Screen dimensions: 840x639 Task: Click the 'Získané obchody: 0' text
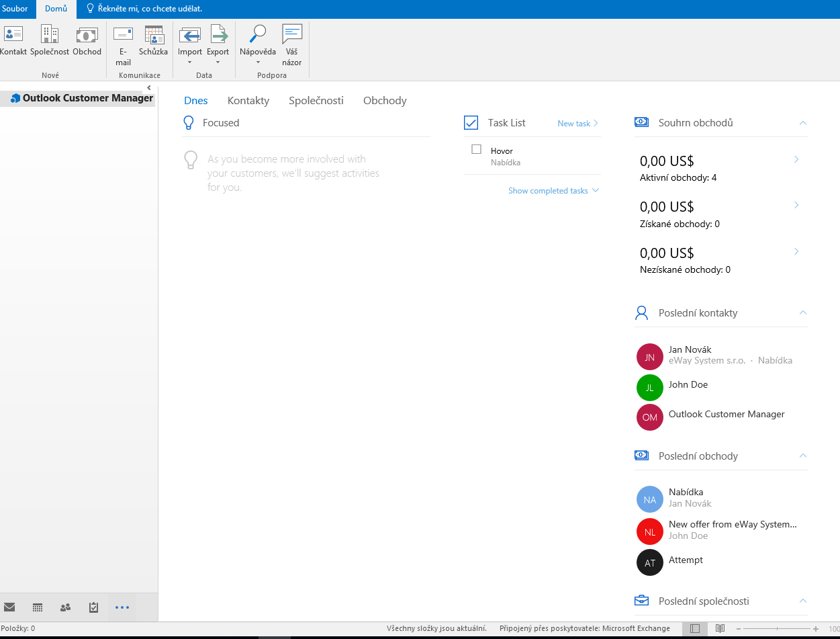click(x=680, y=224)
